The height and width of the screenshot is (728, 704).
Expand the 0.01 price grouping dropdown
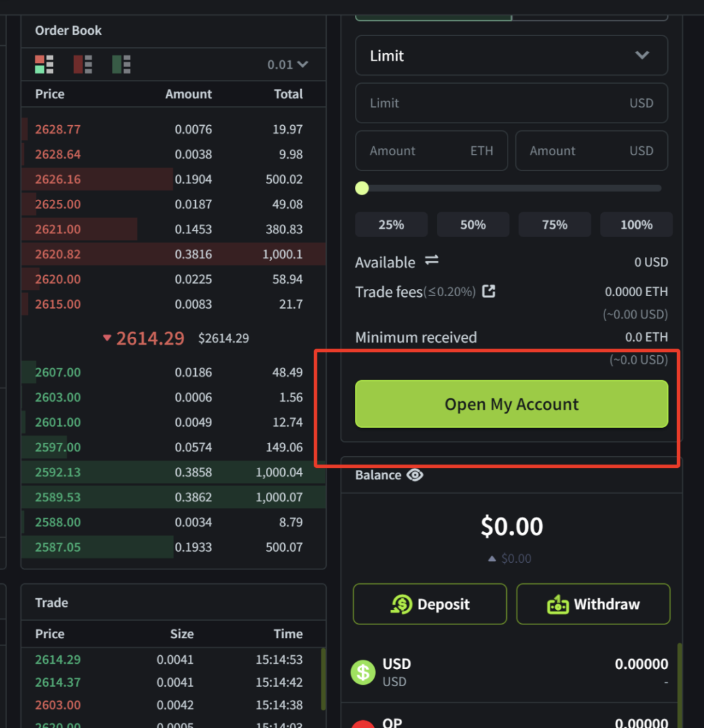pos(287,64)
